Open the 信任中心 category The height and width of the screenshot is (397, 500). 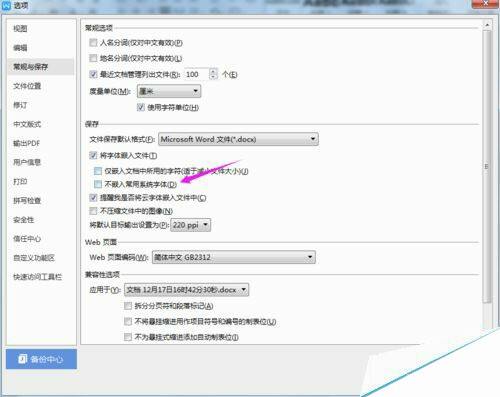pos(27,239)
